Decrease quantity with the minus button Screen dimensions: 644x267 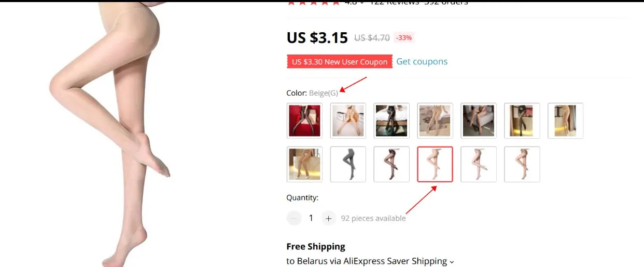point(294,218)
